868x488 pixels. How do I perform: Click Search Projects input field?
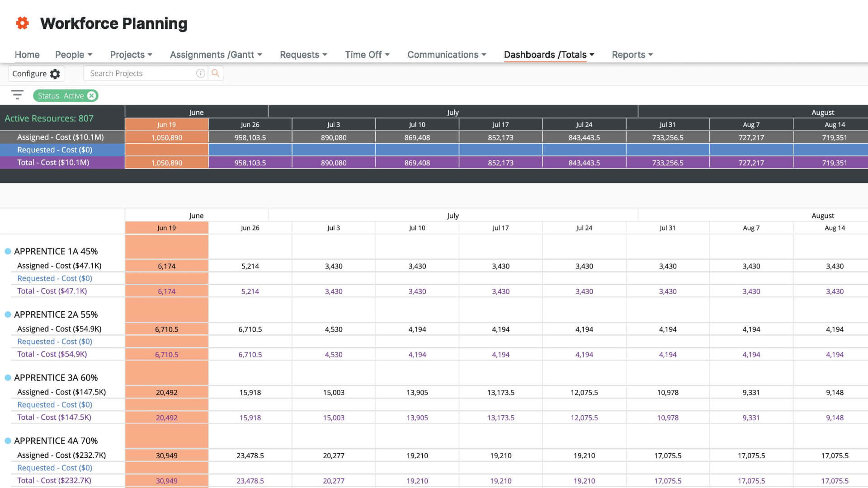[144, 73]
